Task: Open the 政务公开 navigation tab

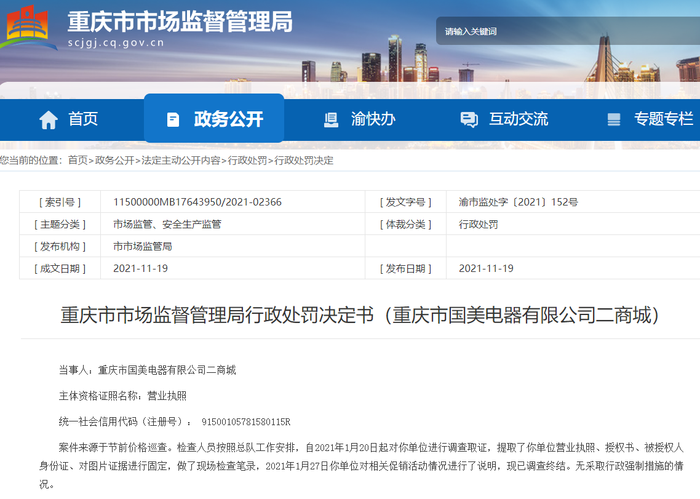Action: coord(214,118)
